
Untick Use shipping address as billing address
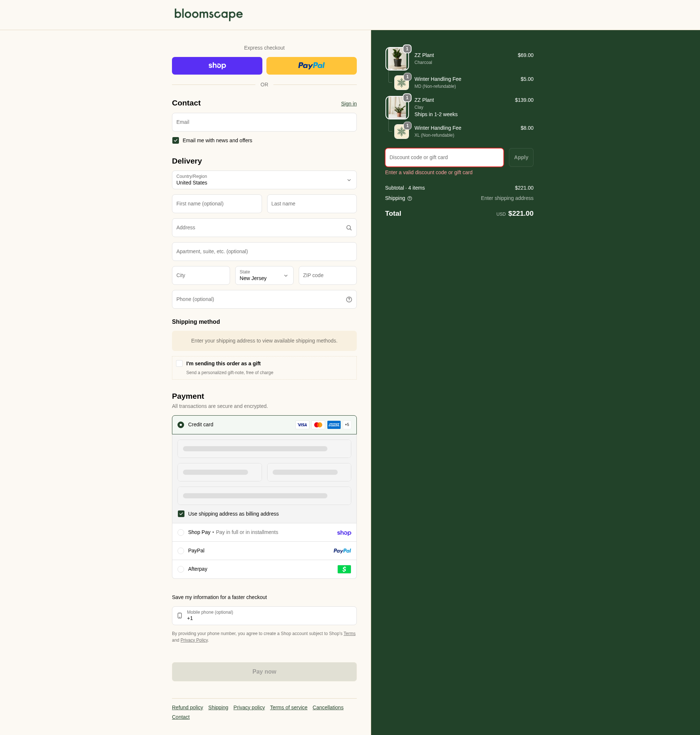pyautogui.click(x=181, y=514)
